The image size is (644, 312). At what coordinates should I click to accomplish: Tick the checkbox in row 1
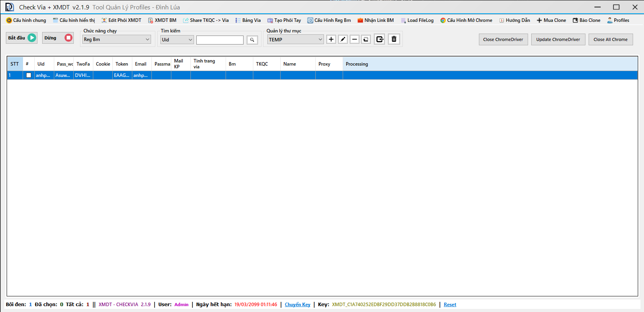click(x=28, y=75)
